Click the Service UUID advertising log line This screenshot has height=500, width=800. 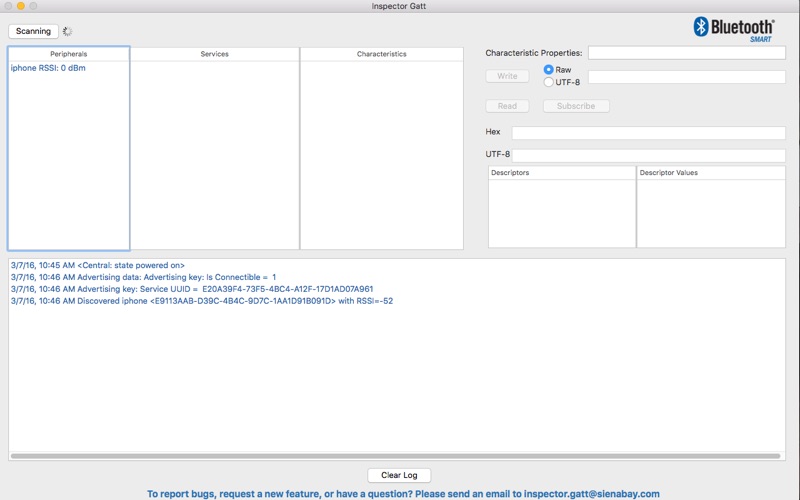192,289
